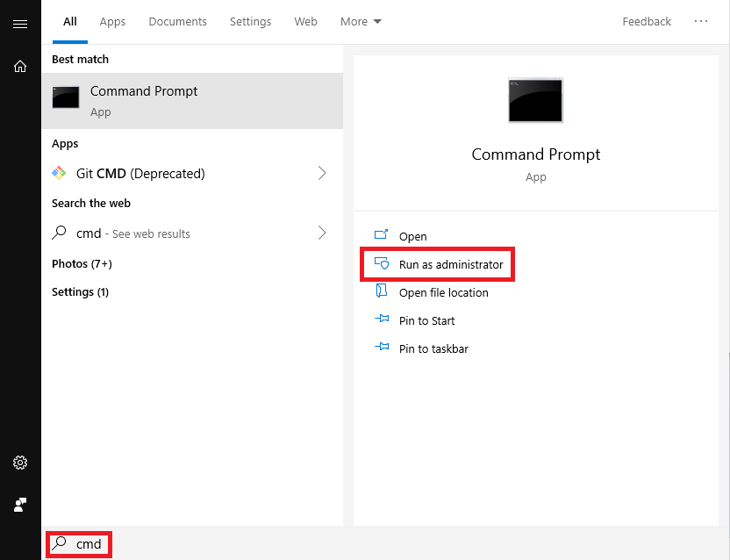
Task: Show Photos (7+) results
Action: coord(82,263)
